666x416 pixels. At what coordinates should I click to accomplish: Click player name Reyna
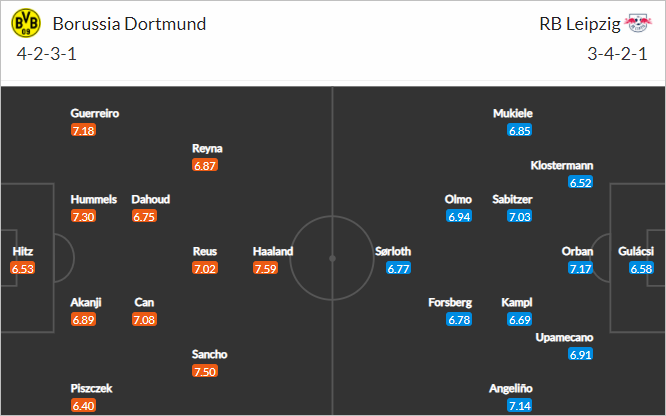pos(207,149)
